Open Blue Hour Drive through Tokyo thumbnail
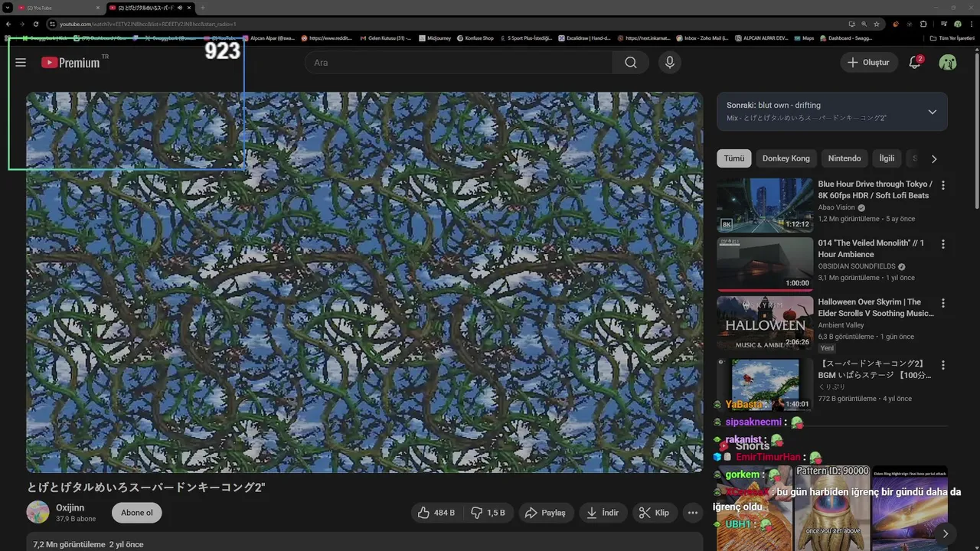The image size is (980, 551). [765, 205]
